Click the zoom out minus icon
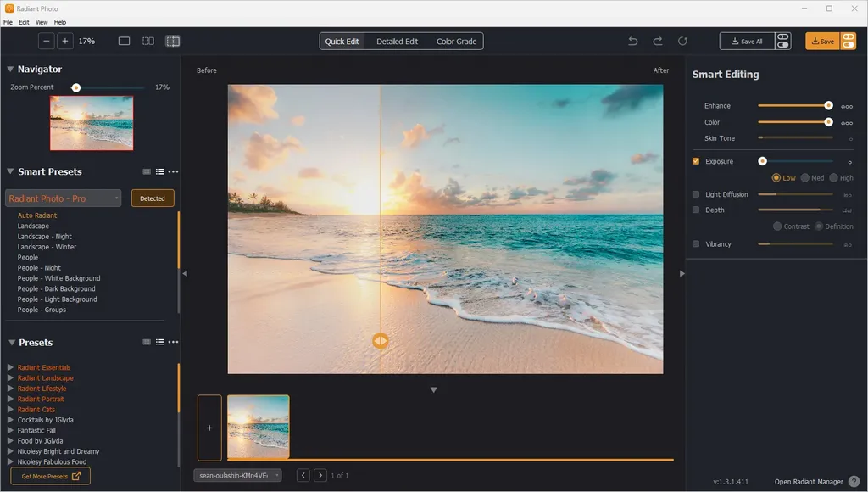This screenshot has width=868, height=492. 47,41
